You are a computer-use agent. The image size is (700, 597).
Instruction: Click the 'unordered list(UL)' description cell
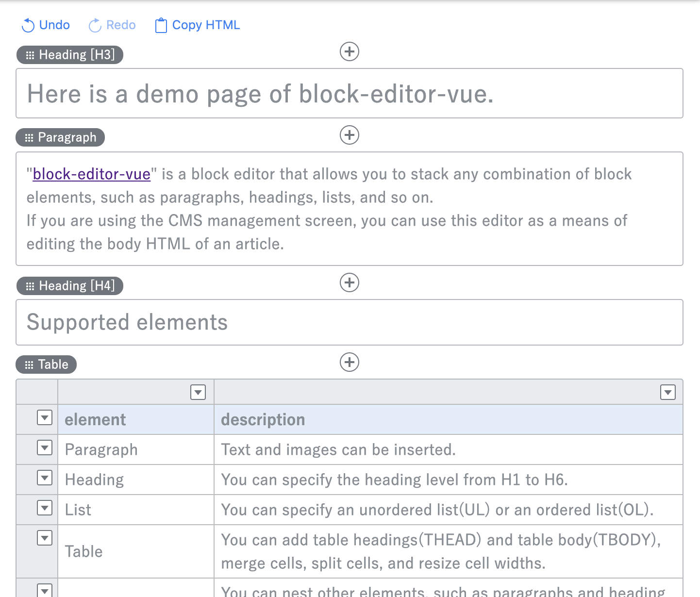(449, 510)
